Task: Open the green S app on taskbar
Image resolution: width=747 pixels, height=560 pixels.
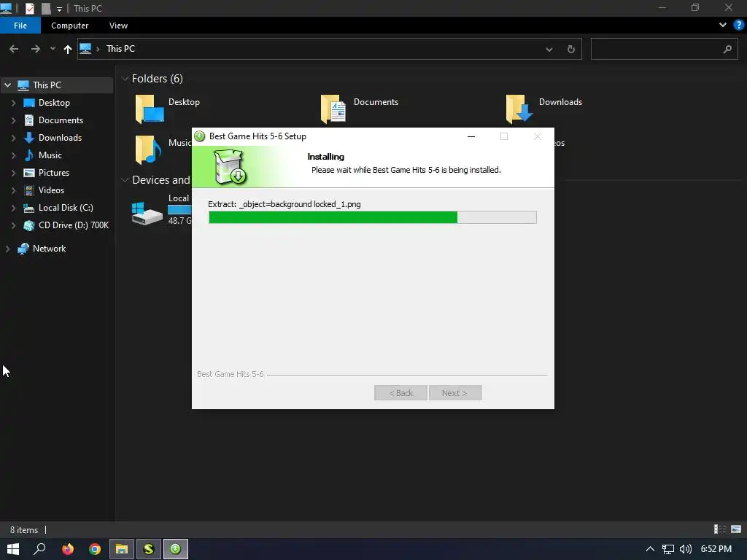Action: (149, 549)
